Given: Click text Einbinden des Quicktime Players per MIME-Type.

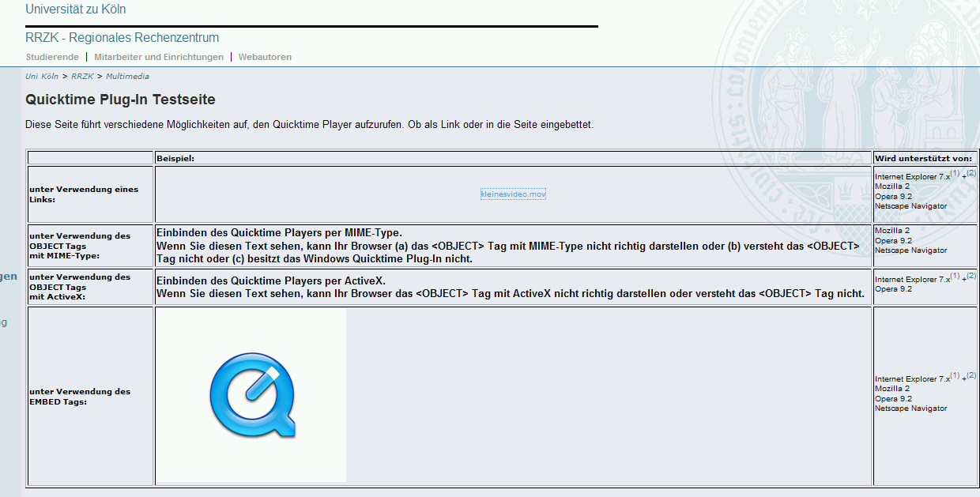Looking at the screenshot, I should [x=279, y=232].
